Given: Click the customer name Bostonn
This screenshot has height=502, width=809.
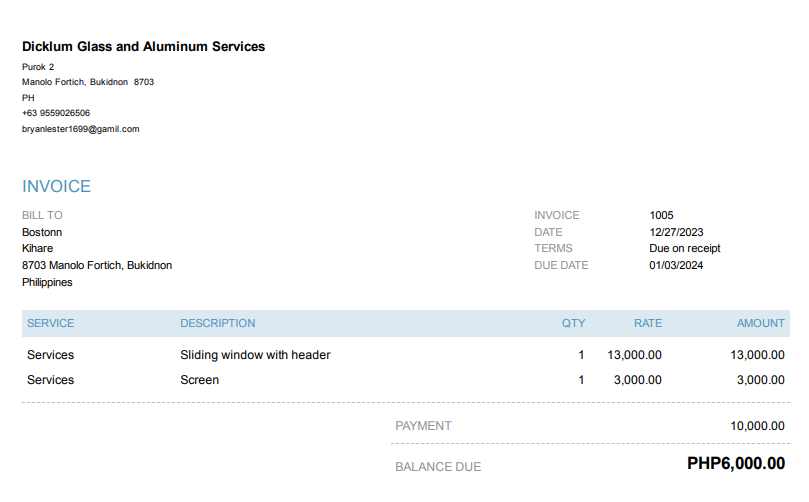Looking at the screenshot, I should (42, 232).
